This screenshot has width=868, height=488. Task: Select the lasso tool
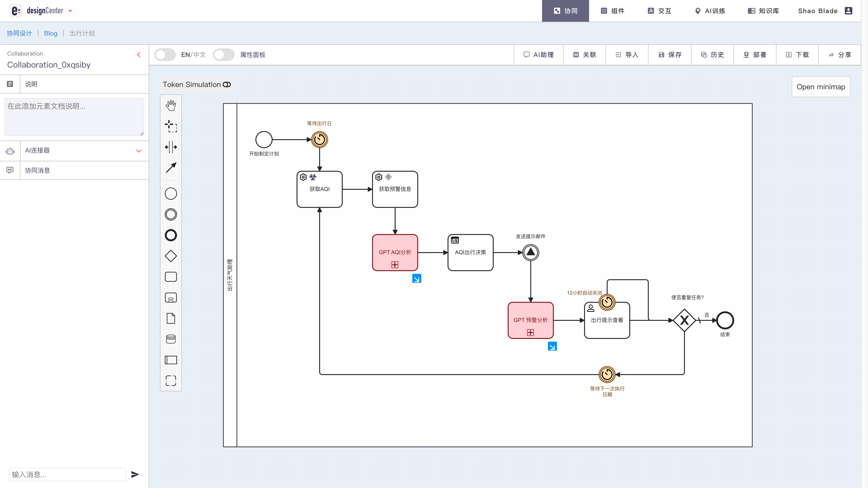[171, 126]
